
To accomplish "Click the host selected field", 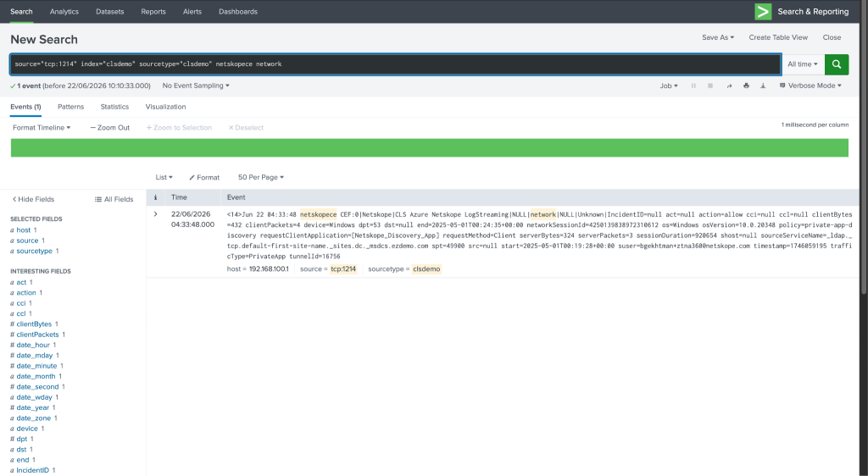I will pos(23,230).
